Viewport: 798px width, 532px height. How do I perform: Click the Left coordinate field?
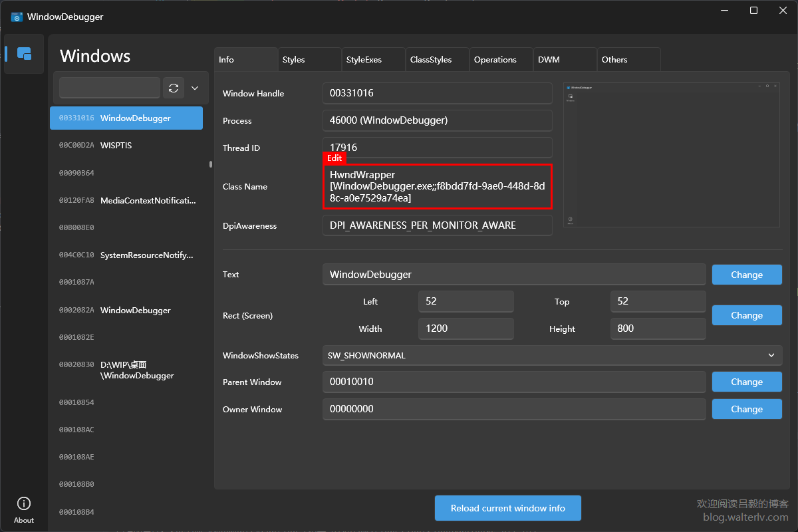[466, 301]
